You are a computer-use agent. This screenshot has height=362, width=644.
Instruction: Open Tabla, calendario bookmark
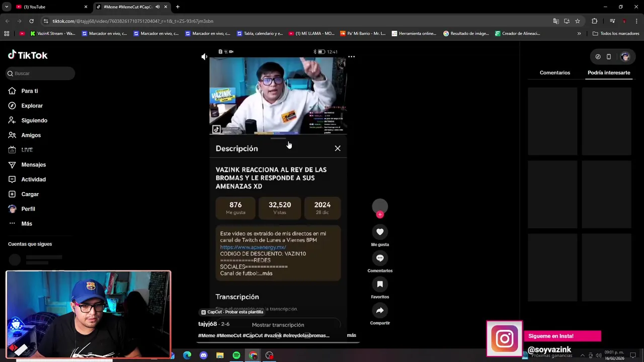[x=260, y=34]
